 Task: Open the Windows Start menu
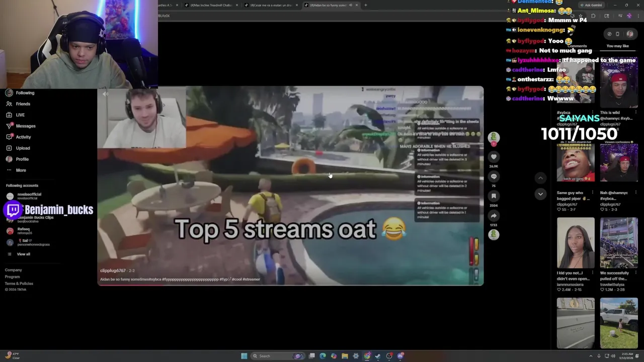pos(244,356)
